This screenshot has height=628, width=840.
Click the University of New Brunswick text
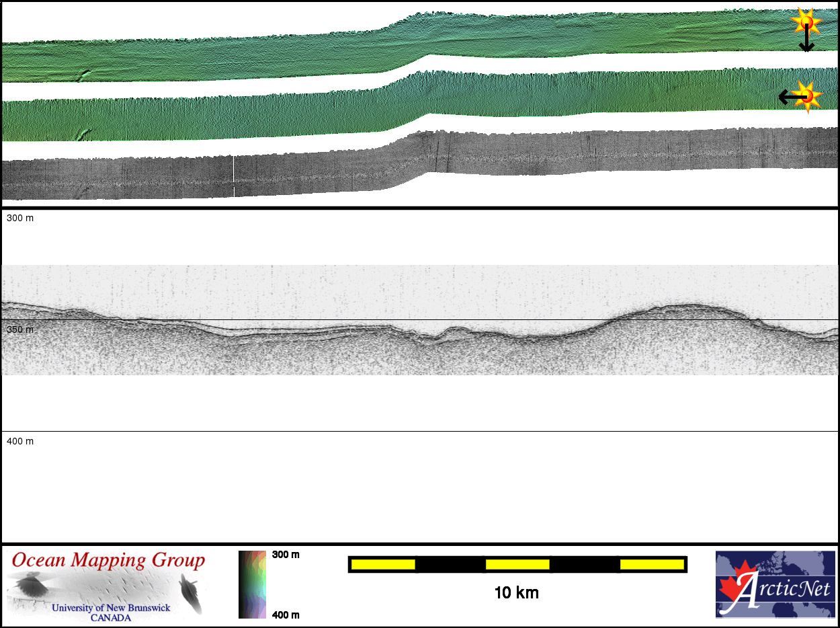click(111, 608)
